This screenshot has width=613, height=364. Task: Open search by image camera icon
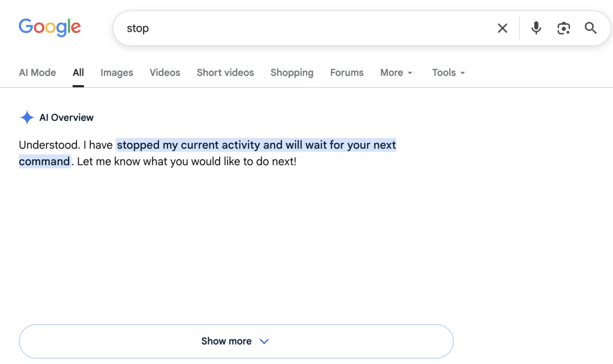coord(564,28)
